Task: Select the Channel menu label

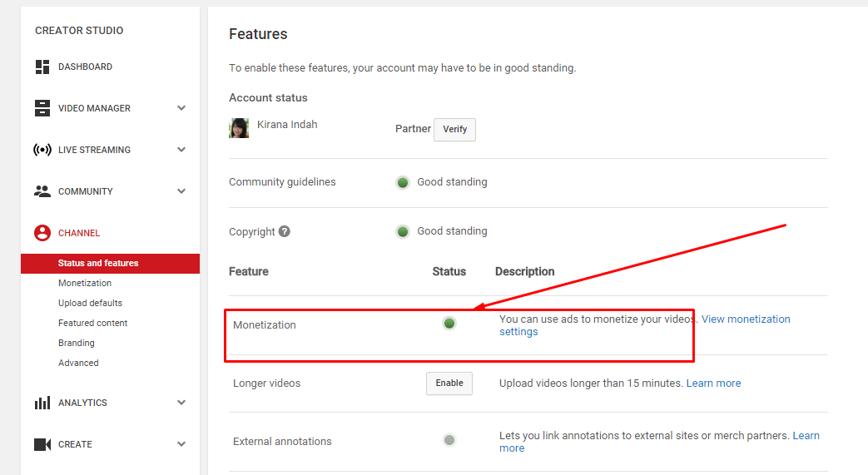Action: 79,233
